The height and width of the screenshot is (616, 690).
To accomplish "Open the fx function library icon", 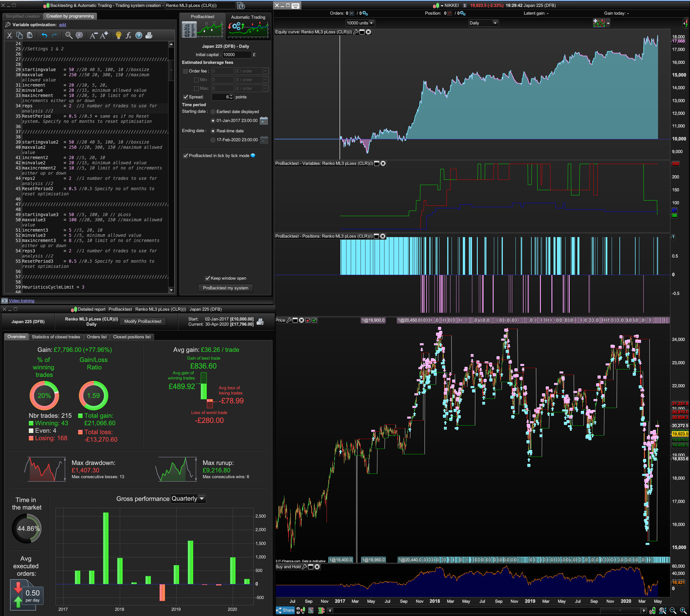I will [x=128, y=36].
